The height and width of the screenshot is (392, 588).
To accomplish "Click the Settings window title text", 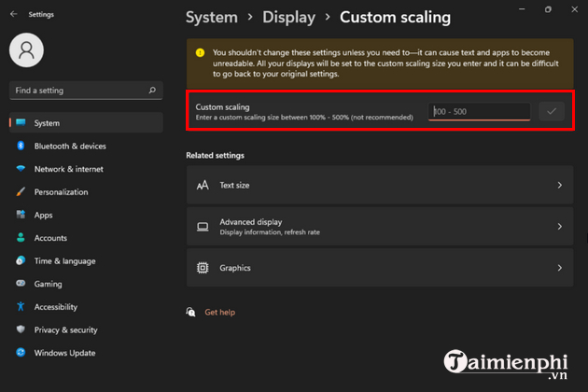I will (41, 14).
